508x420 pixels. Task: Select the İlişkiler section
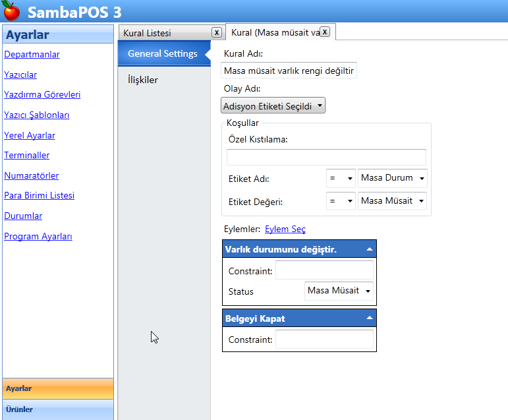click(x=143, y=80)
